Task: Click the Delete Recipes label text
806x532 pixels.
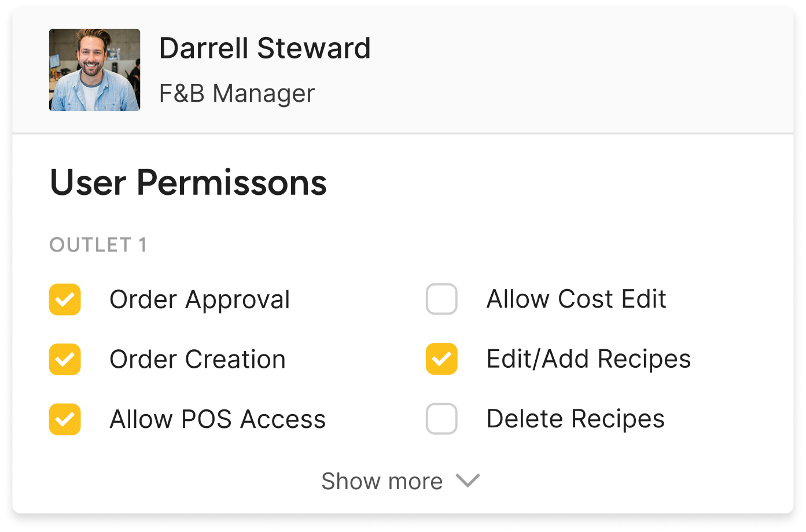Action: pyautogui.click(x=575, y=419)
